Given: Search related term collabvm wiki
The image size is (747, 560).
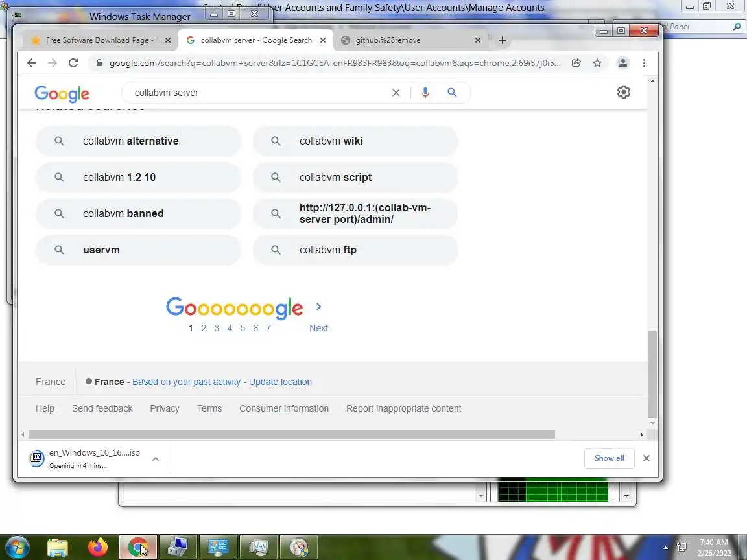Looking at the screenshot, I should [x=355, y=141].
